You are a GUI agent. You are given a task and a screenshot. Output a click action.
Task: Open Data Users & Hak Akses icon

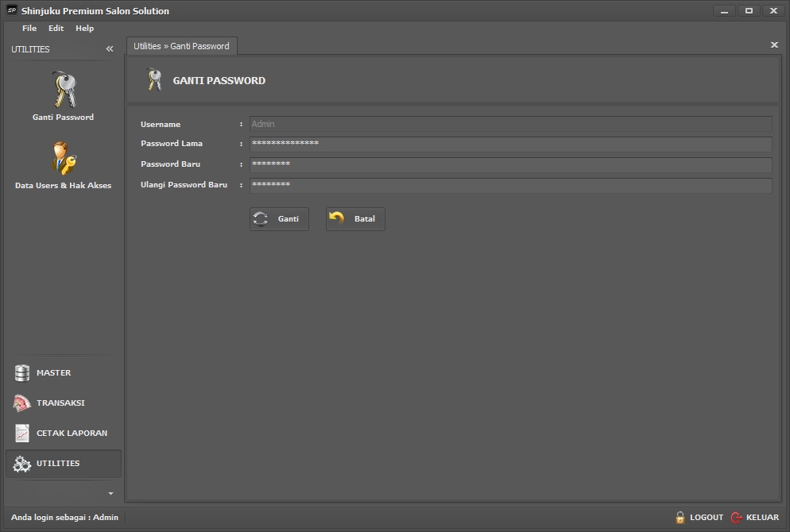tap(64, 158)
